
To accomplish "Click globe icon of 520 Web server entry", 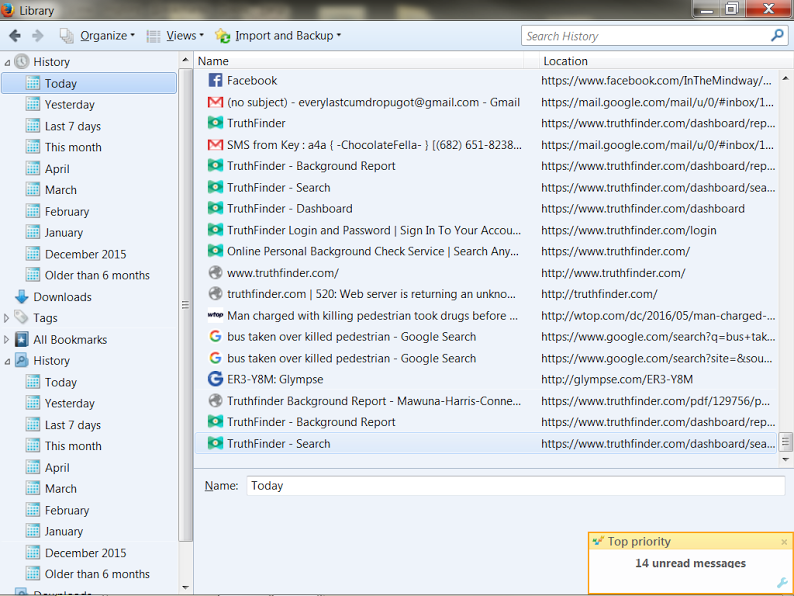I will (x=215, y=294).
